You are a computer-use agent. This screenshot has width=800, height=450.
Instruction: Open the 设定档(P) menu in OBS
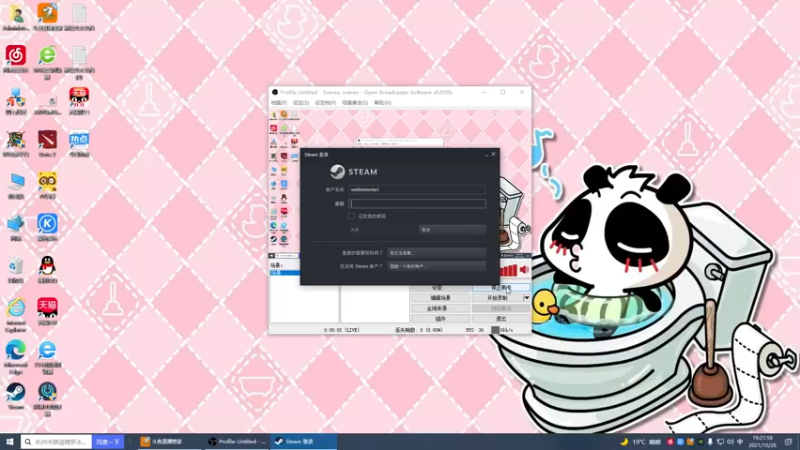(325, 103)
